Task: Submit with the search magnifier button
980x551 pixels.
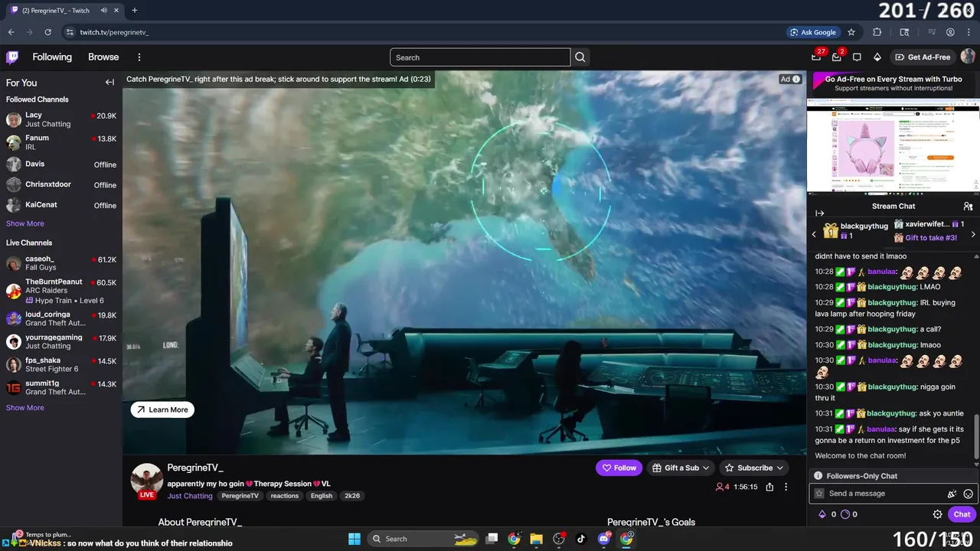Action: [580, 57]
